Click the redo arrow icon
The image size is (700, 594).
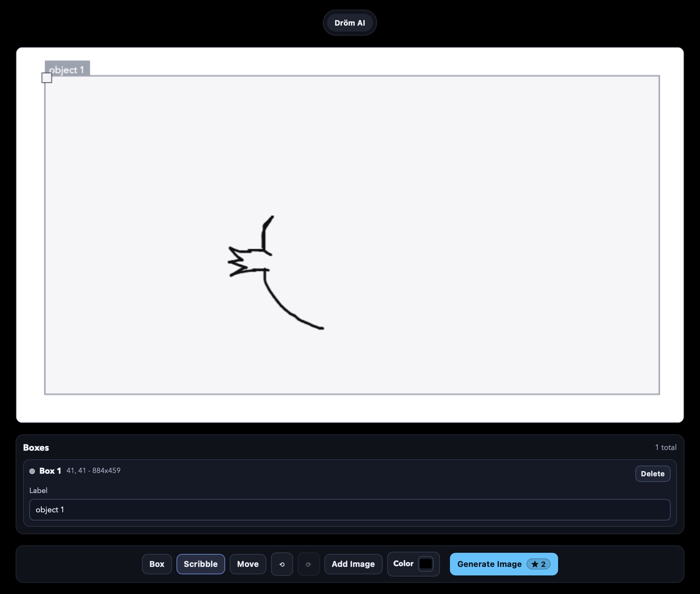(308, 564)
